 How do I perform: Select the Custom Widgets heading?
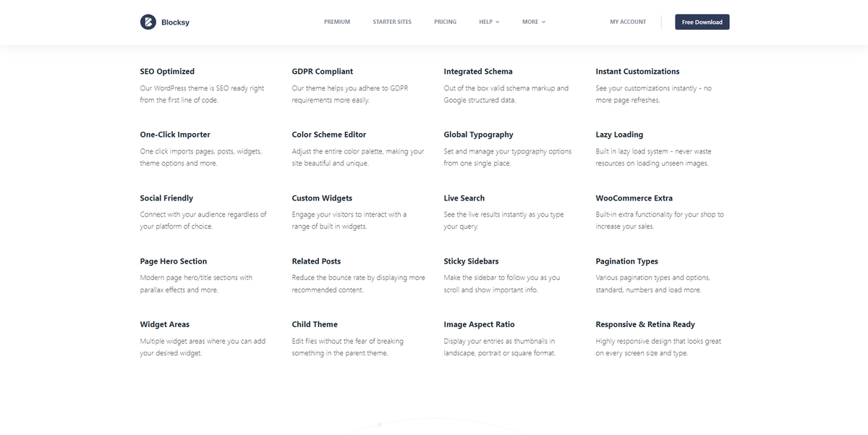click(x=322, y=198)
